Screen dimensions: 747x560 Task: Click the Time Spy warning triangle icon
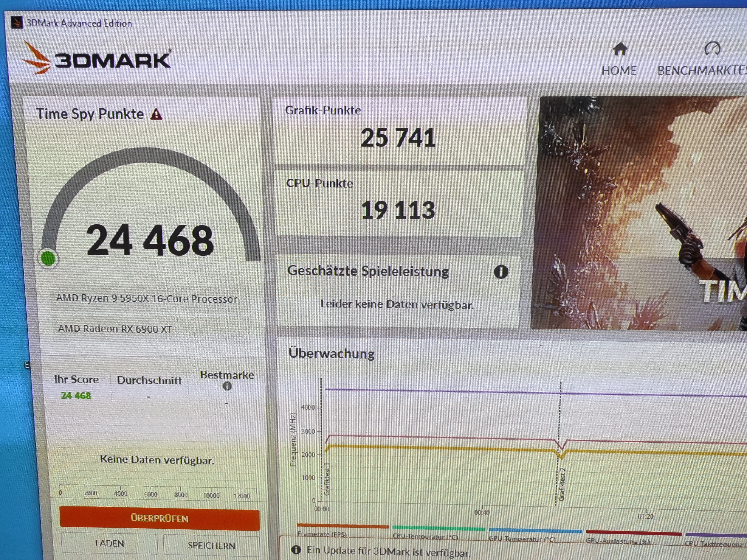tap(156, 114)
